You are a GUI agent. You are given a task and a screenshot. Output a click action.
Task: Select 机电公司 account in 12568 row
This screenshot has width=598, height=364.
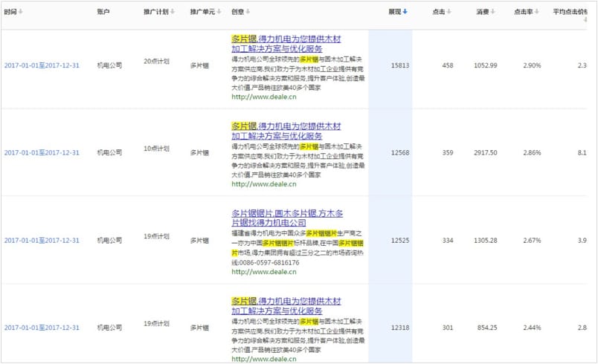pos(109,153)
